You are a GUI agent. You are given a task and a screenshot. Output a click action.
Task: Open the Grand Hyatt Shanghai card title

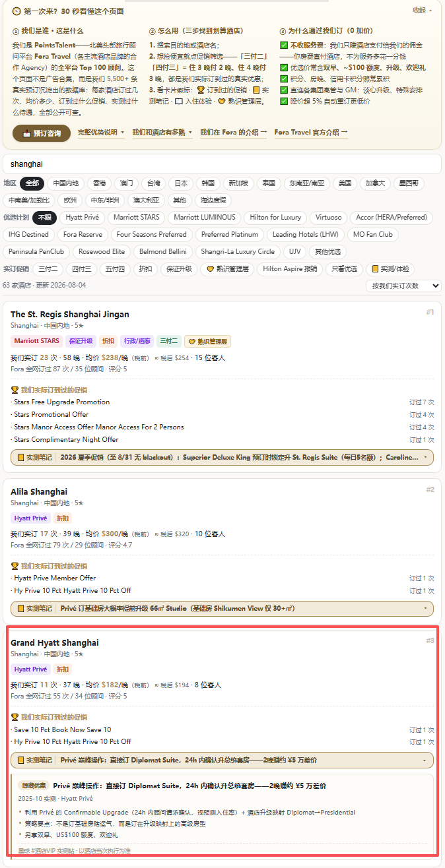55,642
